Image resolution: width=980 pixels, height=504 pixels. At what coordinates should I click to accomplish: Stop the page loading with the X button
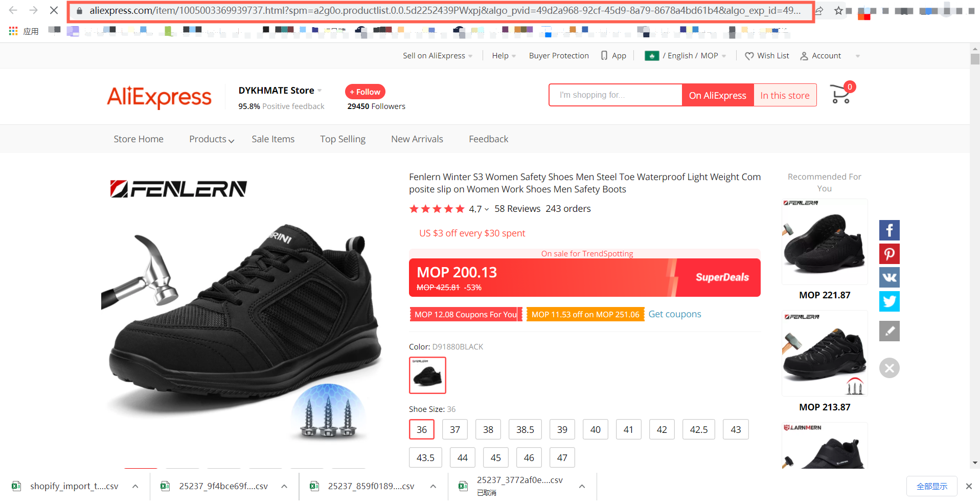tap(54, 10)
